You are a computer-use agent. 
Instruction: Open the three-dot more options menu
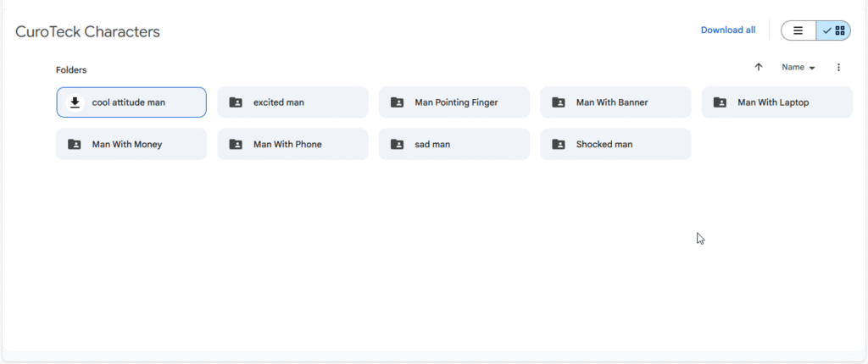click(x=838, y=67)
